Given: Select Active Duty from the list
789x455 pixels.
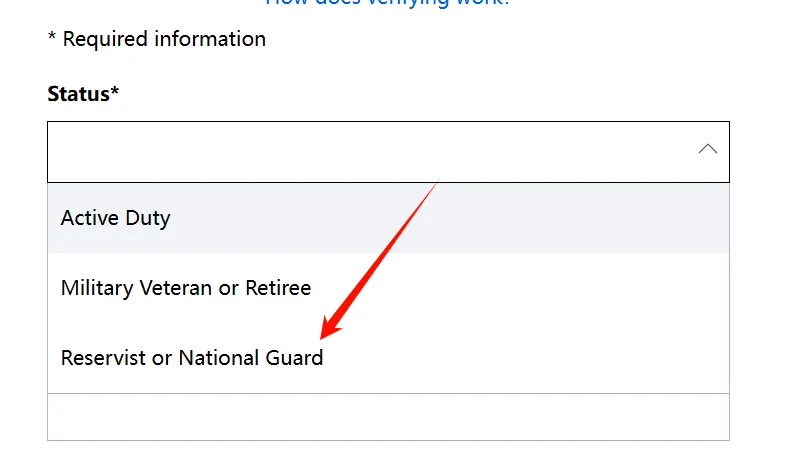Looking at the screenshot, I should (116, 218).
